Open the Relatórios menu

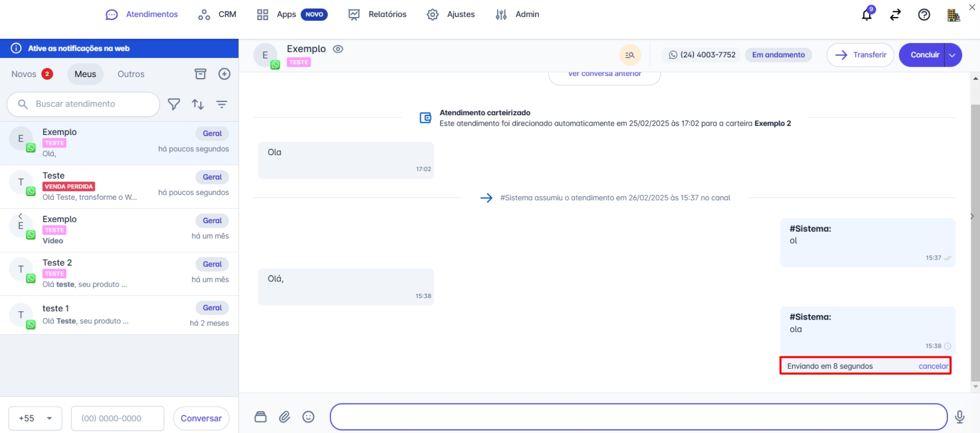tap(377, 14)
